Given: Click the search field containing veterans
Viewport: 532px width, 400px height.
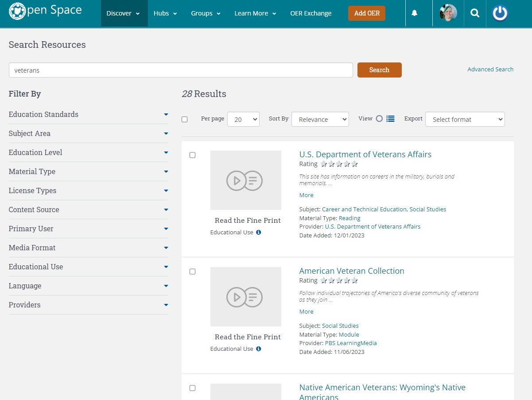Looking at the screenshot, I should [181, 70].
